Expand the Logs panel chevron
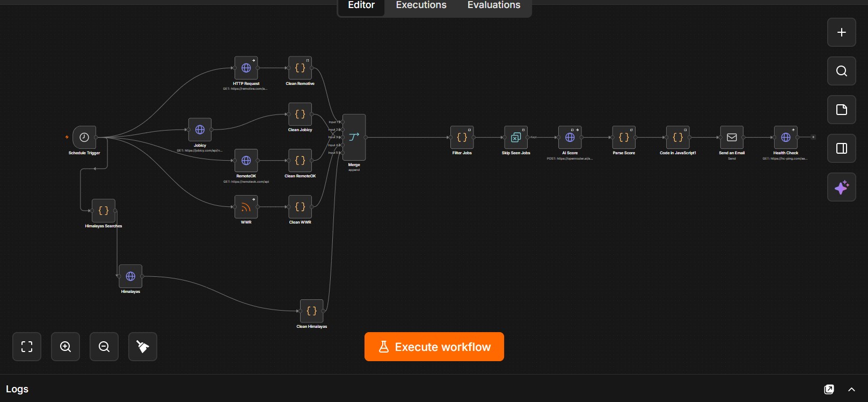The width and height of the screenshot is (868, 402). 851,389
